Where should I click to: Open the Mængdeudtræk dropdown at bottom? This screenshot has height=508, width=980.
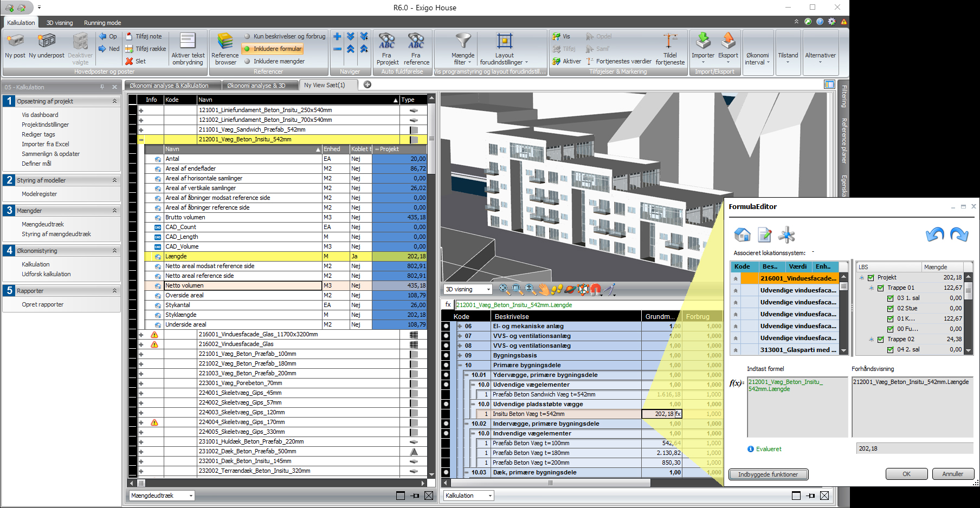pos(160,495)
